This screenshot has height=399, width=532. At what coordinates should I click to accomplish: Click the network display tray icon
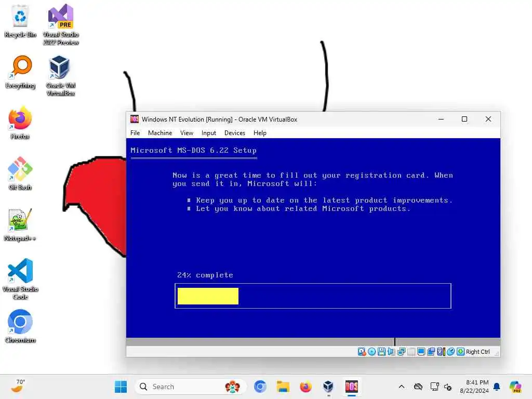[434, 387]
